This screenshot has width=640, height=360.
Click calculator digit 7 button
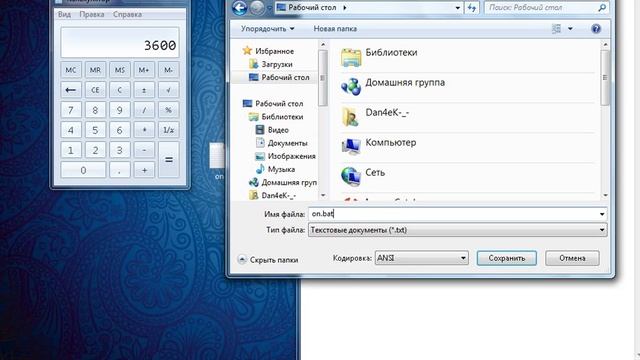pyautogui.click(x=71, y=110)
